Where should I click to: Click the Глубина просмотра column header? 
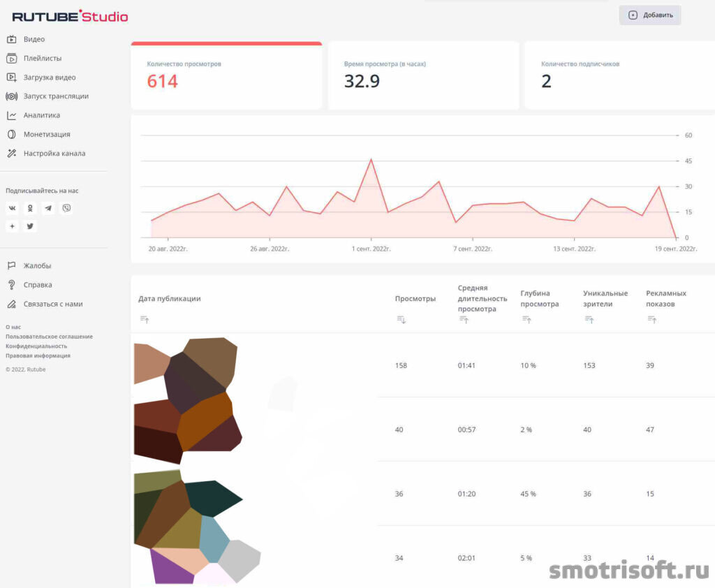pyautogui.click(x=540, y=299)
